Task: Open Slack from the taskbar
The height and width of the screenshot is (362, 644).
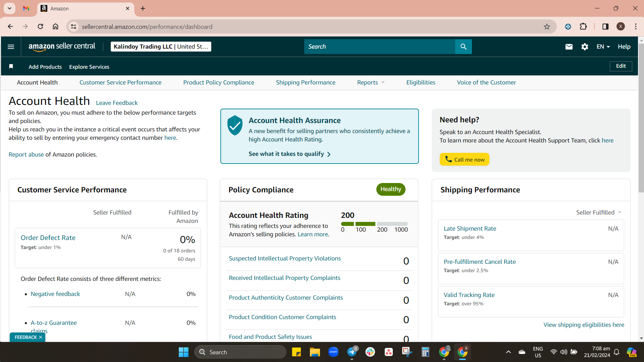Action: 370,352
